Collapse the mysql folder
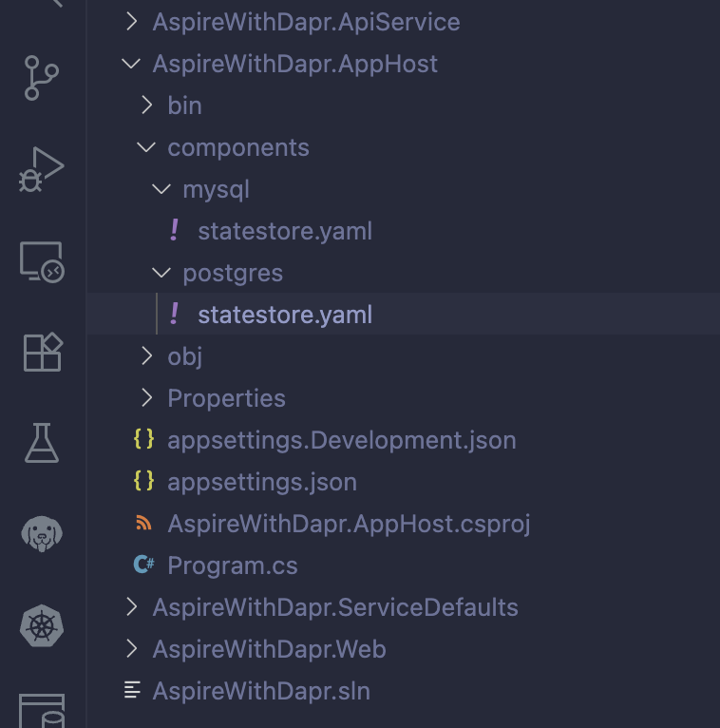The height and width of the screenshot is (728, 720). pos(216,189)
